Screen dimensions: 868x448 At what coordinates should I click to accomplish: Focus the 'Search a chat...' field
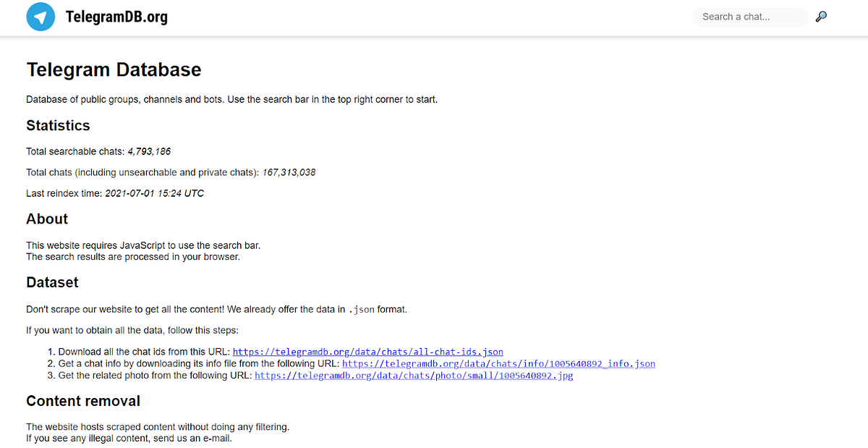pos(750,17)
